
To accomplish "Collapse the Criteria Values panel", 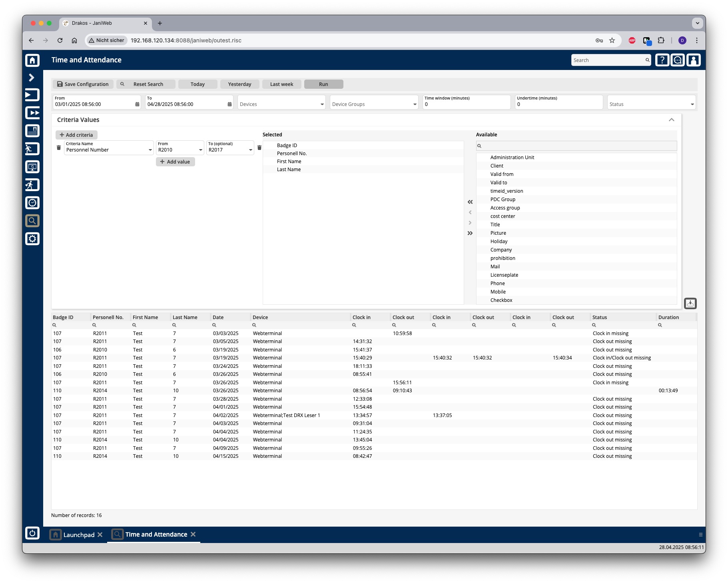I will tap(672, 120).
